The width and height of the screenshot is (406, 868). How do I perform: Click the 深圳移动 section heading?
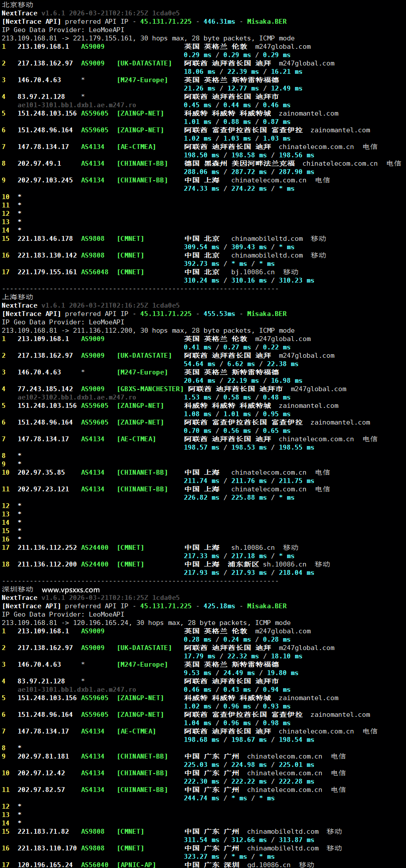(18, 589)
